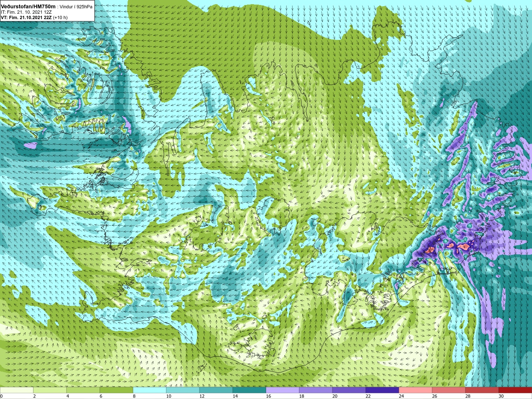Click the legend value '26'
The width and height of the screenshot is (532, 399).
click(435, 396)
